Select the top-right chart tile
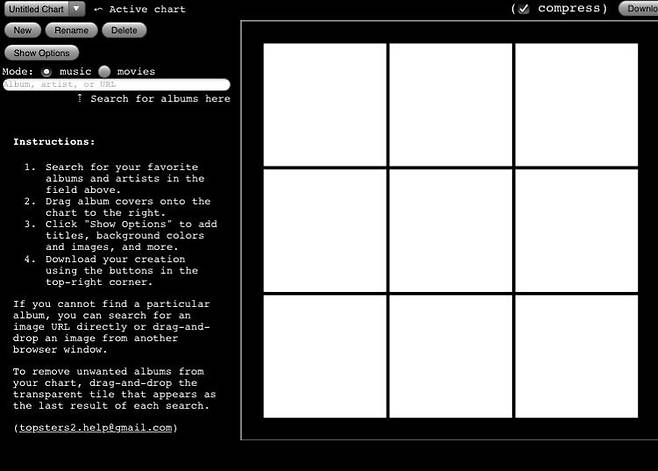This screenshot has height=471, width=658. pos(576,104)
